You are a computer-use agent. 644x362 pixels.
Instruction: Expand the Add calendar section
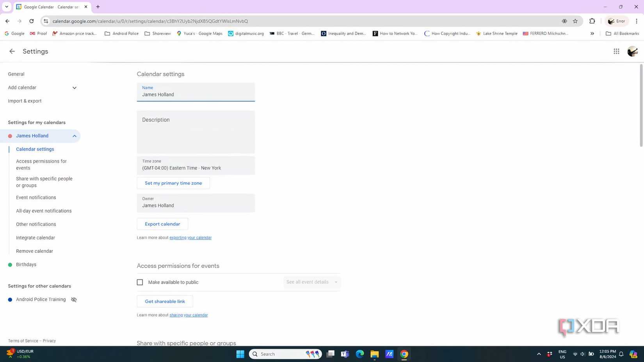[x=75, y=88]
